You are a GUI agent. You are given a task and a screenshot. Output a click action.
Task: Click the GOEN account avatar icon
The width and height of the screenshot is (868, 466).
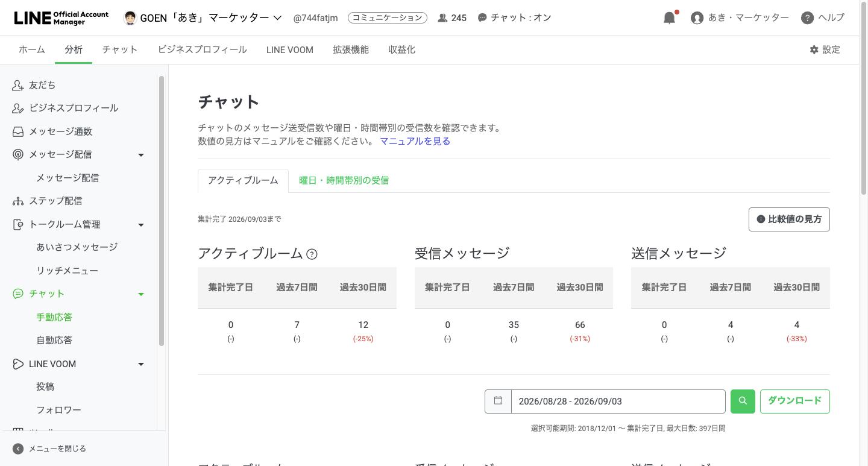tap(130, 18)
